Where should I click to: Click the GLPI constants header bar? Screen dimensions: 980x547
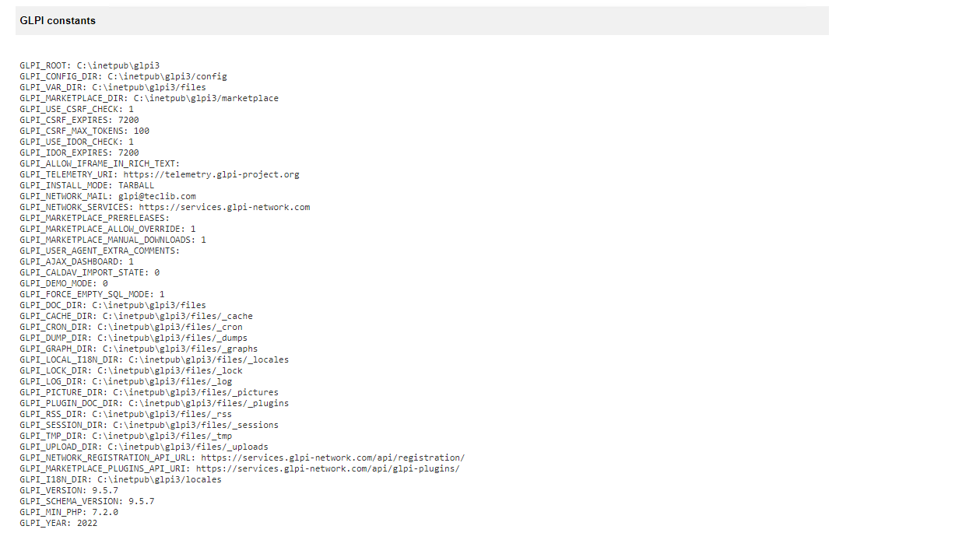tap(58, 20)
